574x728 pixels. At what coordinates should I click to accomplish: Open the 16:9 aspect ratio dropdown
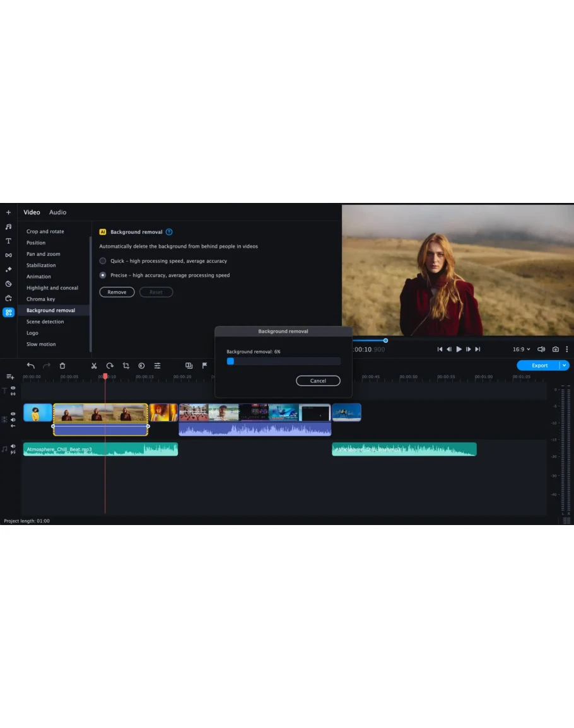521,349
